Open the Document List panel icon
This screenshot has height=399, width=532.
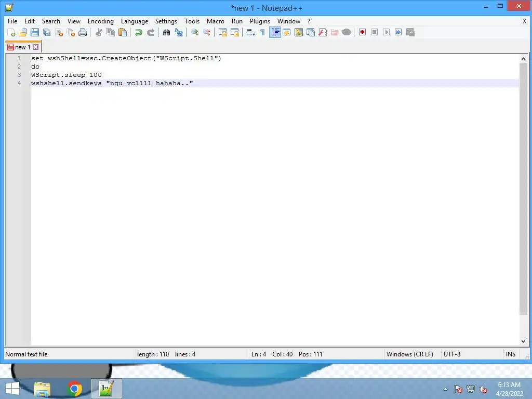tap(311, 32)
